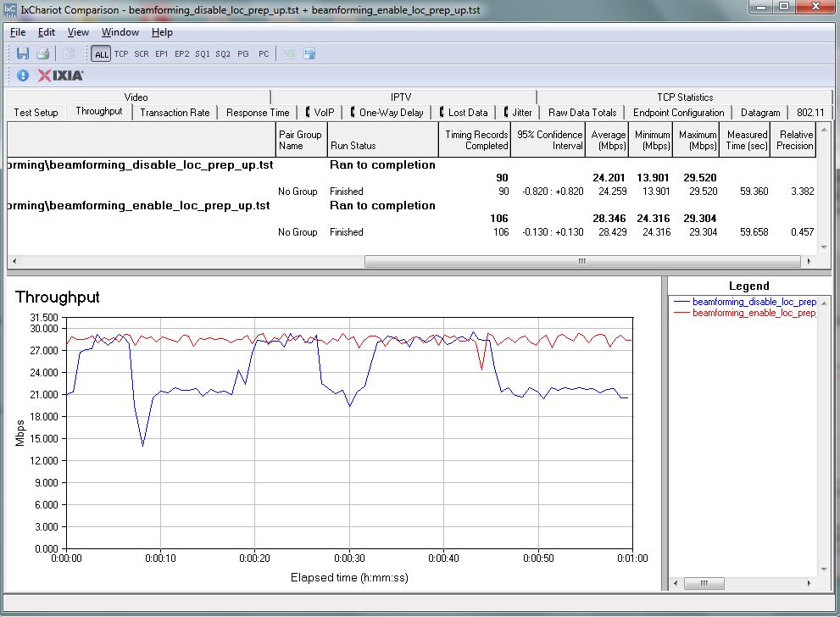Switch to the Test Setup tab
Image resolution: width=840 pixels, height=617 pixels.
point(36,113)
